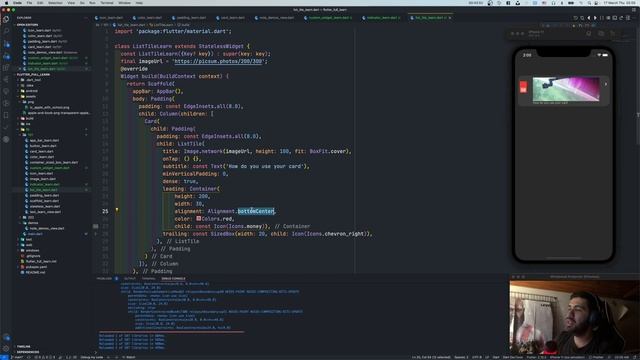Screen dimensions: 640x360
Task: Collapse the assets folder
Action: [x=31, y=97]
